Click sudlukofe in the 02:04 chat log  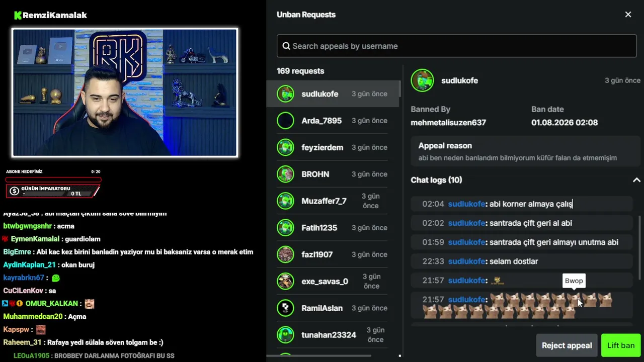pos(466,204)
